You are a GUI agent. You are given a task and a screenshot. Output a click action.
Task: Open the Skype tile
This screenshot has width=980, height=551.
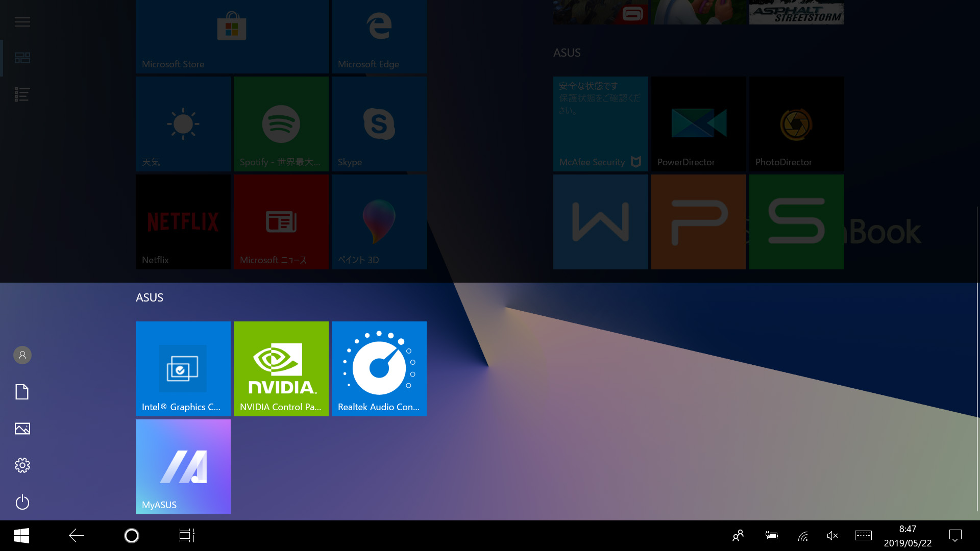click(379, 124)
